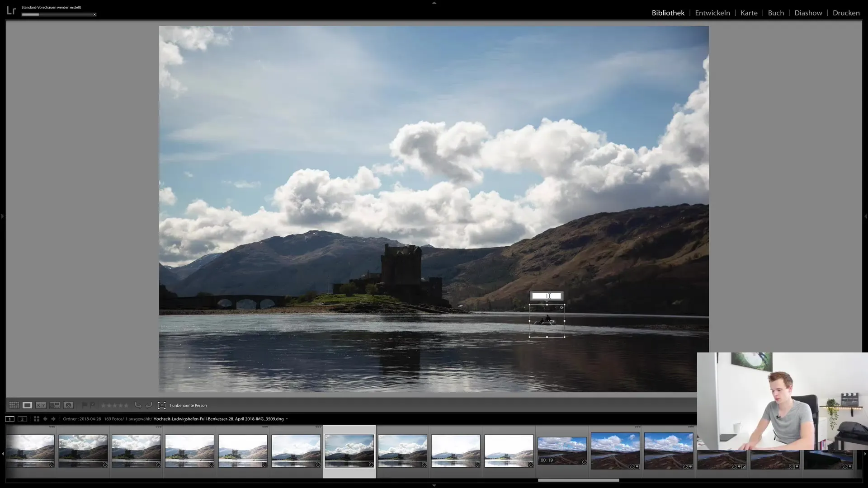Flag photo as rejected

tap(92, 405)
